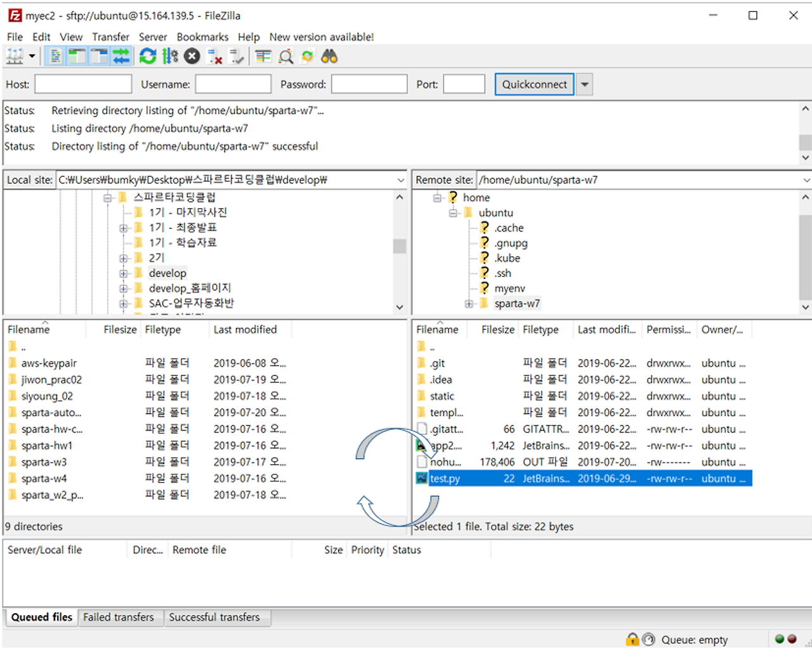Open the Site Manager icon
The height and width of the screenshot is (650, 812).
15,56
